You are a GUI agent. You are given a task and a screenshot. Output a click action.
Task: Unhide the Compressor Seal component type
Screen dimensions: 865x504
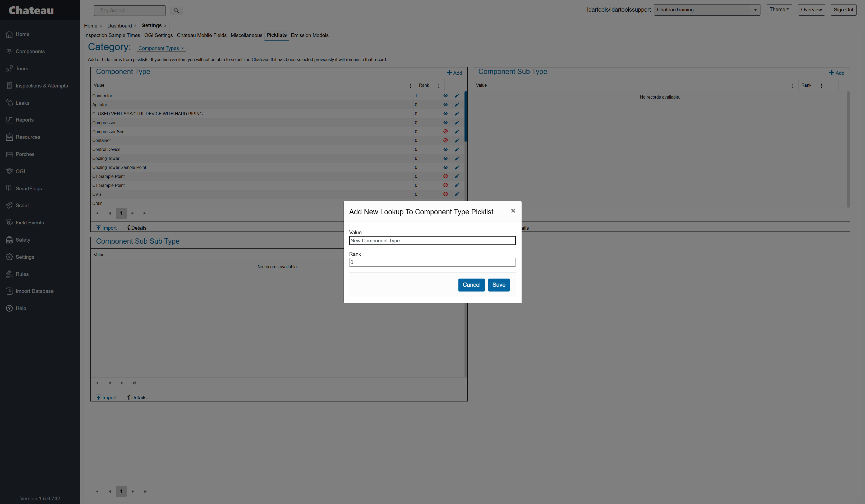[445, 131]
